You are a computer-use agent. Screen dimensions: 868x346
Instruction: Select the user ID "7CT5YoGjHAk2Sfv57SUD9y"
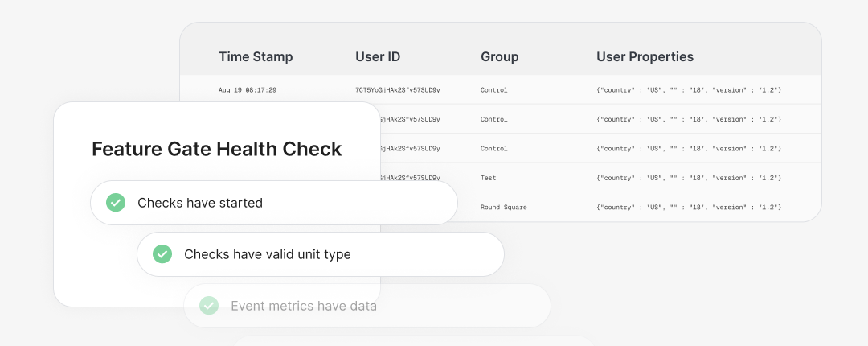[398, 90]
